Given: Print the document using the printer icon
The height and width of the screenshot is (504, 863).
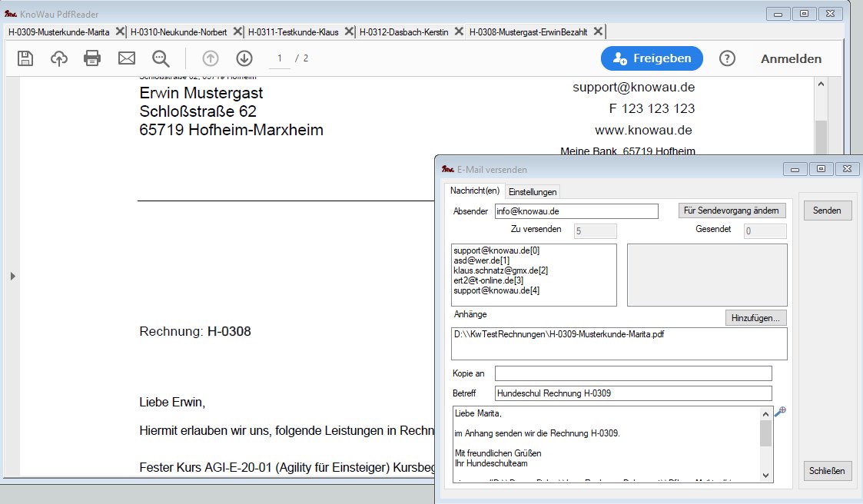Looking at the screenshot, I should point(92,58).
